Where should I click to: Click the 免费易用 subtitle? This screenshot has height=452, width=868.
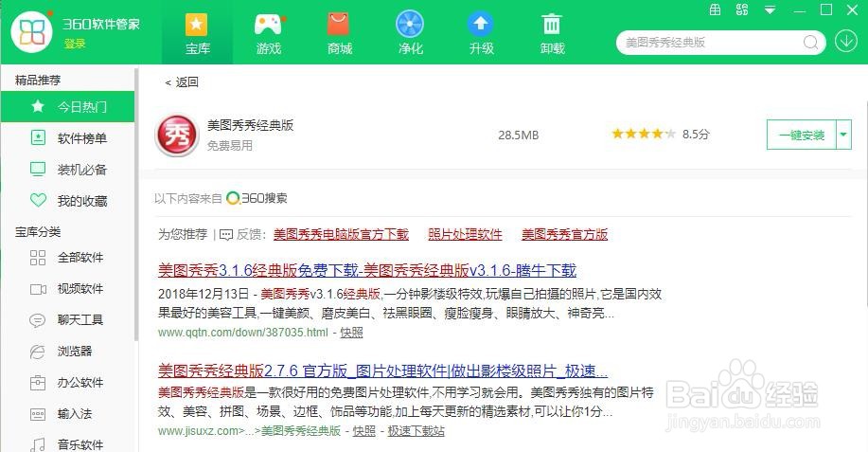click(x=230, y=146)
